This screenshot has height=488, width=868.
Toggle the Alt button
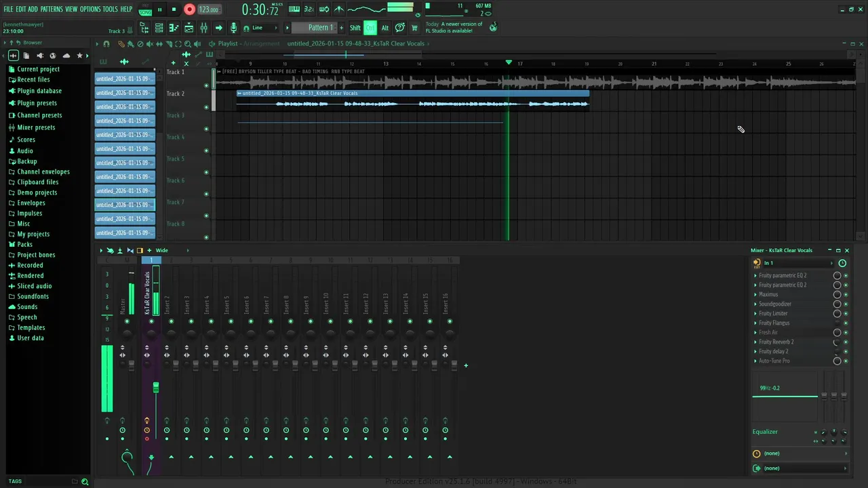point(384,28)
